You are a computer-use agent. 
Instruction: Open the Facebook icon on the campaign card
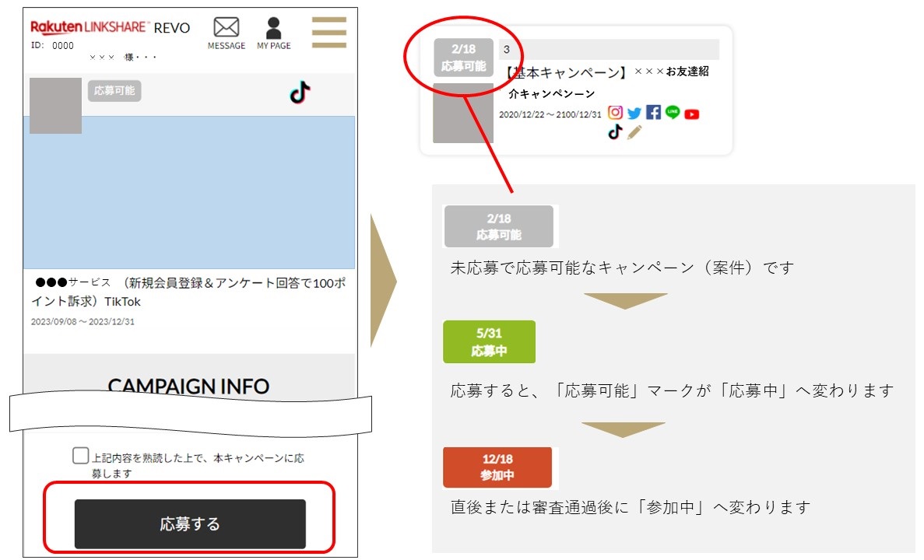point(653,112)
